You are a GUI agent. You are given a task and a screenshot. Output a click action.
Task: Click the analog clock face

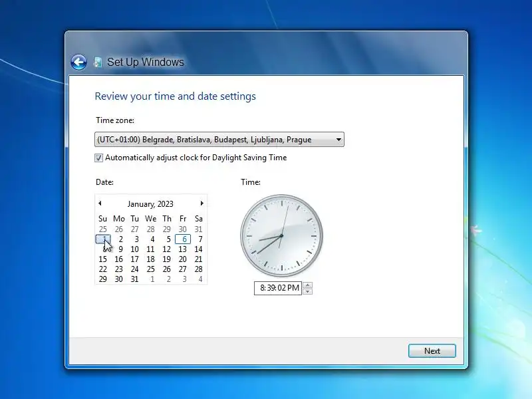click(x=281, y=235)
